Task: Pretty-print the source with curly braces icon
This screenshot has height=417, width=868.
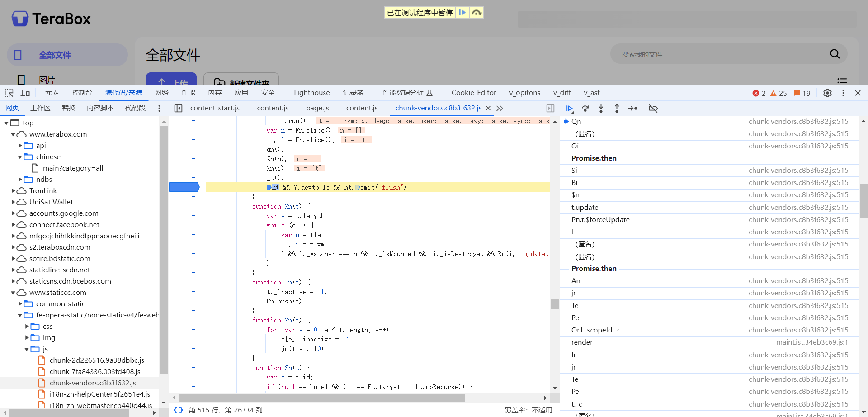Action: coord(179,410)
